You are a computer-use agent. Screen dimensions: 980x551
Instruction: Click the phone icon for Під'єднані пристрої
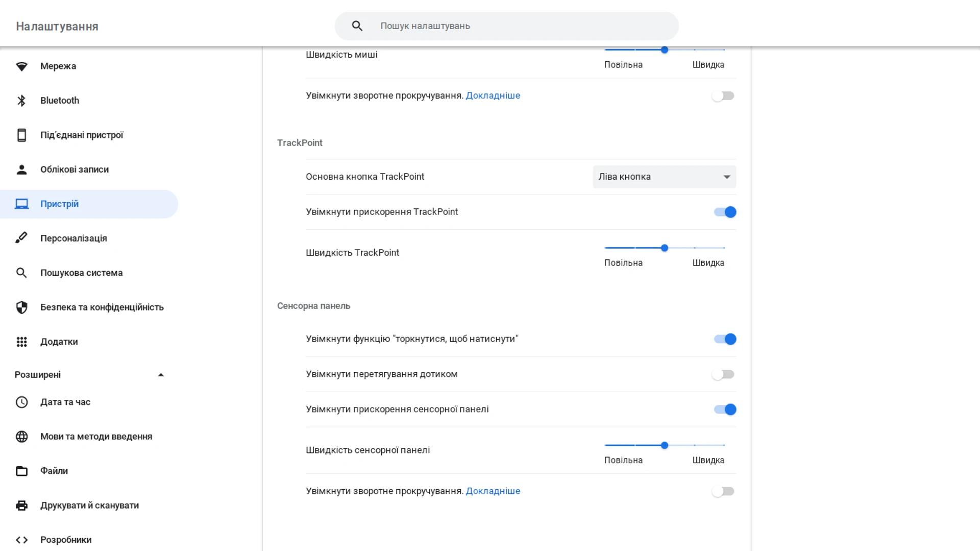tap(21, 135)
